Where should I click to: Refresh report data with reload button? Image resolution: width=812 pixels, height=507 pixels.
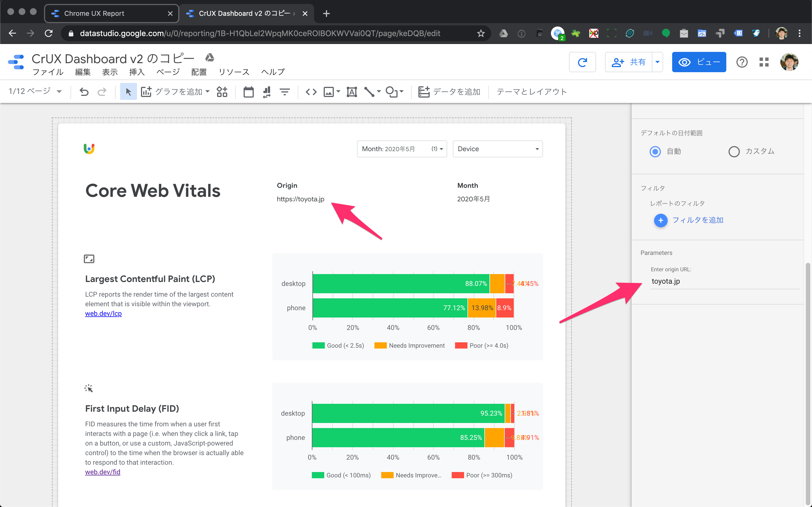(x=582, y=62)
